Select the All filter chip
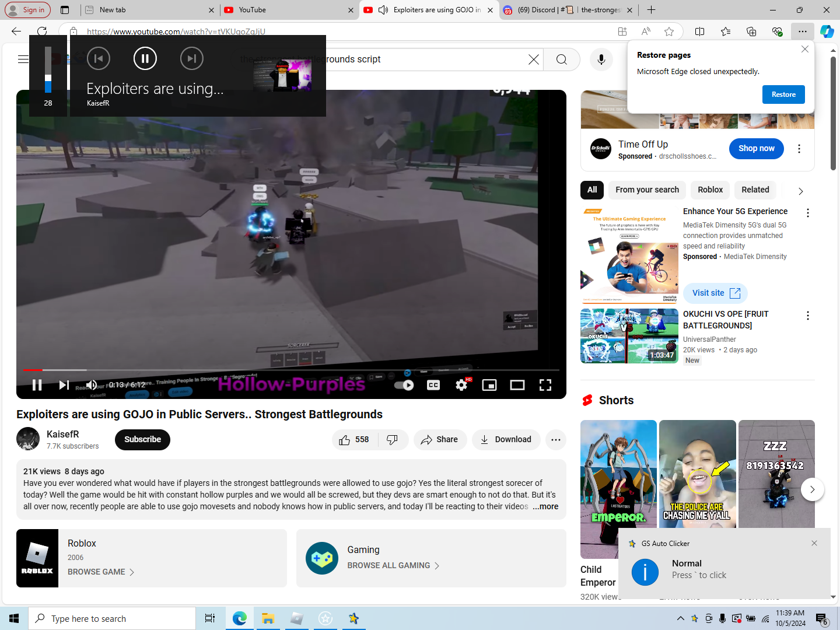This screenshot has height=630, width=840. coord(592,190)
